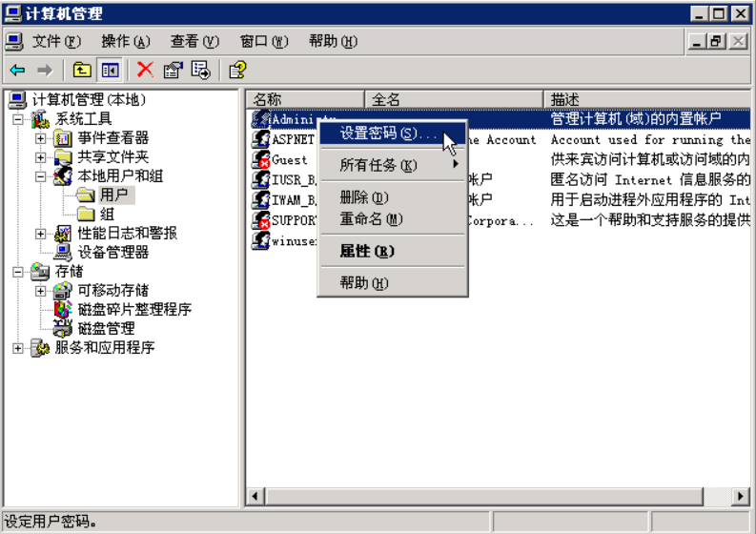Restore the inner MMC child window
756x534 pixels.
717,42
